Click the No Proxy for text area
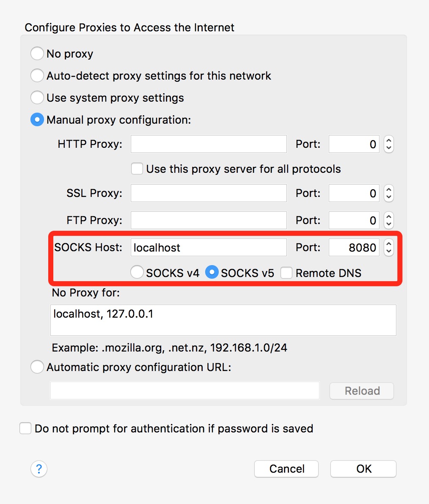Image resolution: width=429 pixels, height=504 pixels. coord(223,320)
